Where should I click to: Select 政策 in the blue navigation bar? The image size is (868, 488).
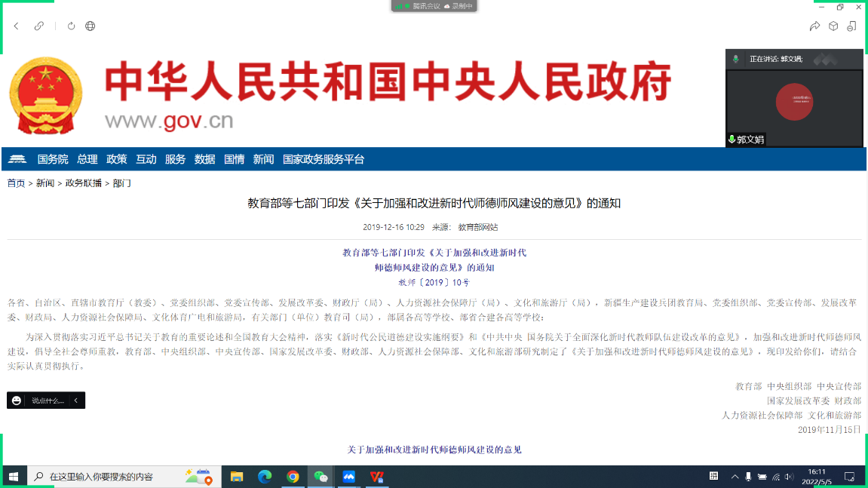[116, 159]
